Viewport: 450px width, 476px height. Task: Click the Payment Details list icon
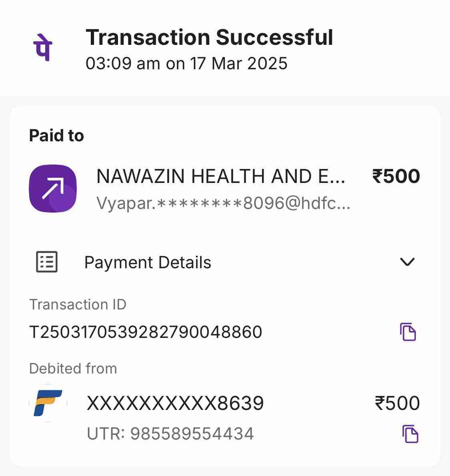coord(47,262)
